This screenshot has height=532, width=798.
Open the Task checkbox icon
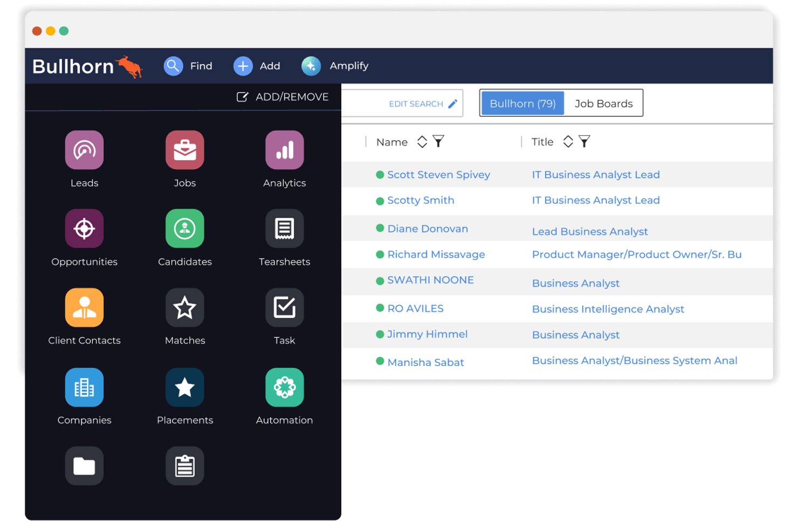point(285,308)
